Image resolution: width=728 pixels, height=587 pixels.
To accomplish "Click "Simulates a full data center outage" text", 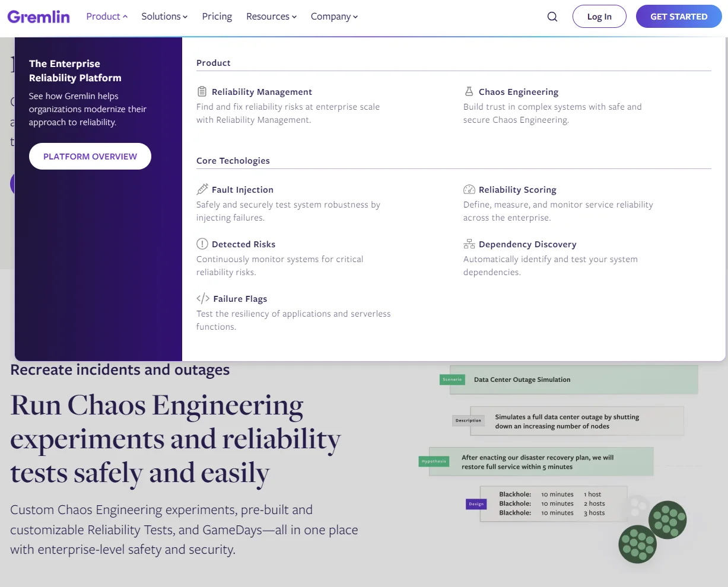I will coord(567,422).
